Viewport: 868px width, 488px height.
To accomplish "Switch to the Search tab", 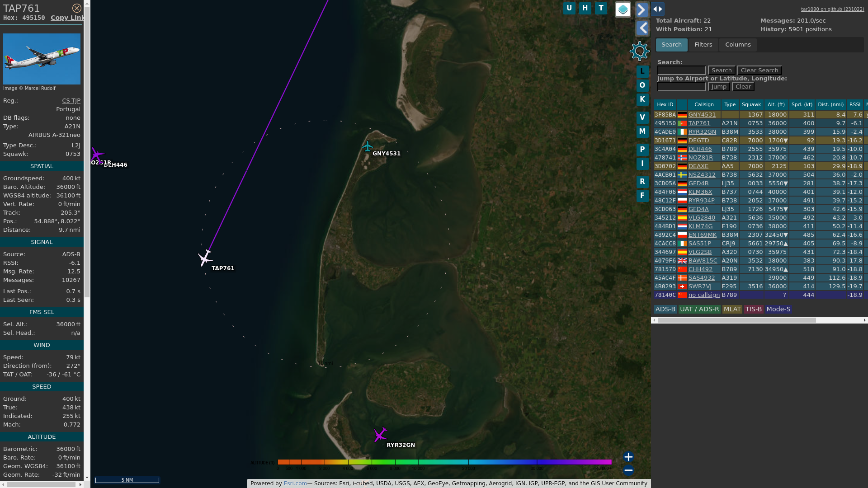I will [671, 45].
